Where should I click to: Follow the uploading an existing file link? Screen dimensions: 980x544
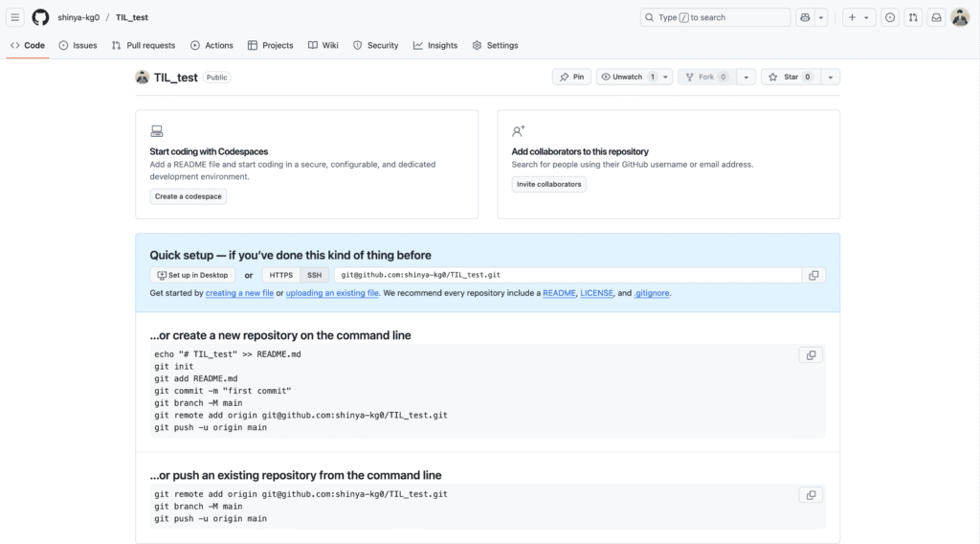click(332, 293)
